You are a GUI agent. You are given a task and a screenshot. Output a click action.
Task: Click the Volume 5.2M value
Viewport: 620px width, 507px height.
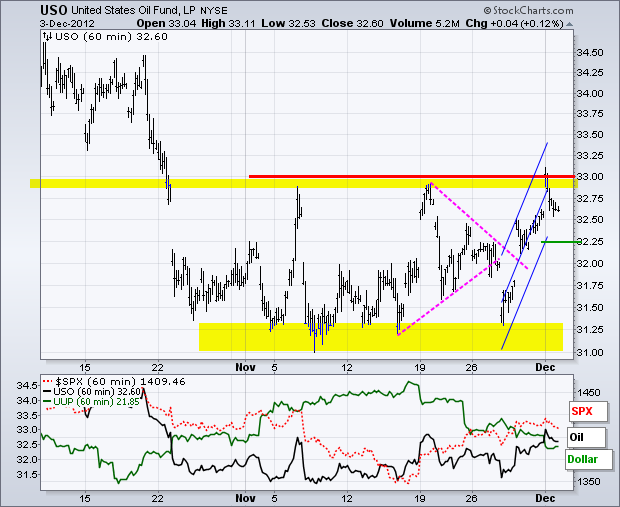point(425,23)
